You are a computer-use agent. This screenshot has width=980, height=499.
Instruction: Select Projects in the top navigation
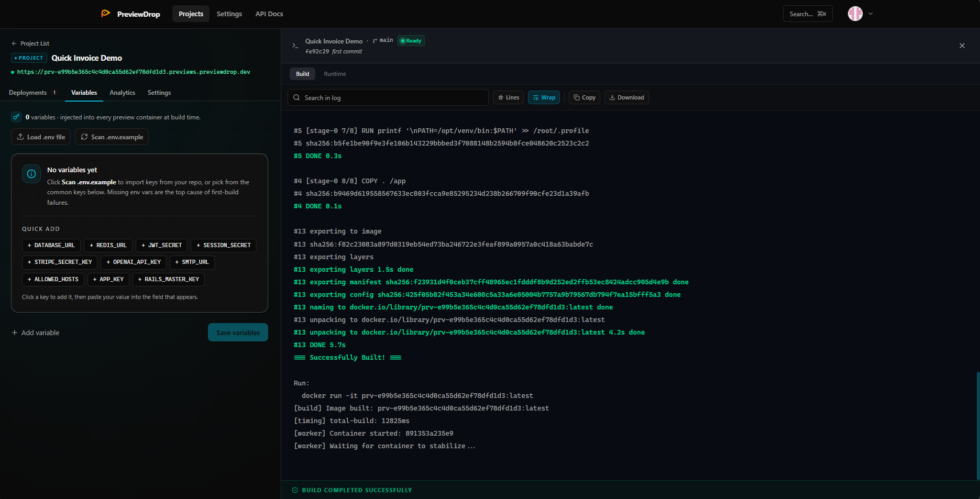[x=191, y=14]
